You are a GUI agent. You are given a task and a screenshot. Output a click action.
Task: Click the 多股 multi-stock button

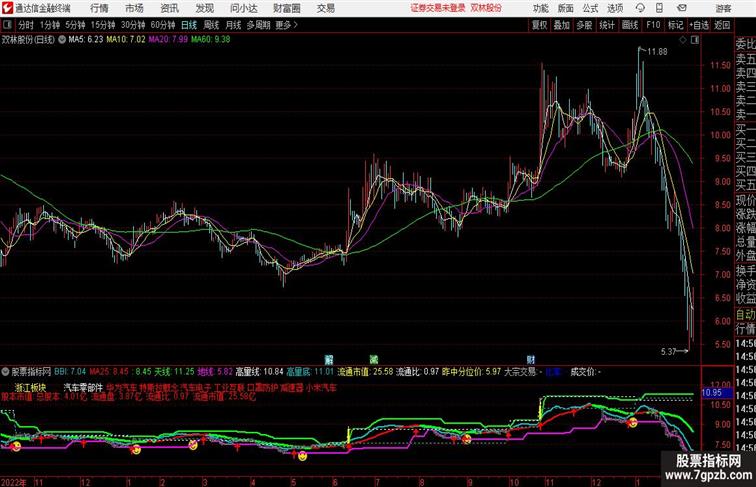pyautogui.click(x=584, y=25)
